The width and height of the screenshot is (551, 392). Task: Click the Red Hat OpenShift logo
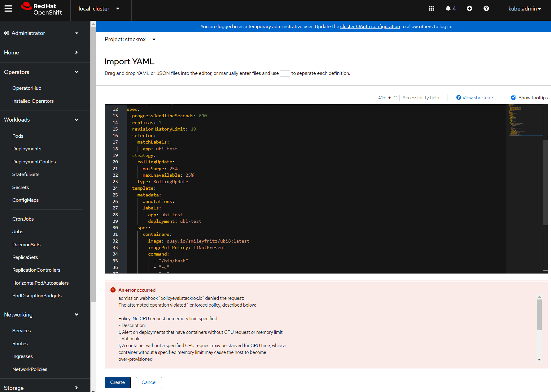point(42,9)
